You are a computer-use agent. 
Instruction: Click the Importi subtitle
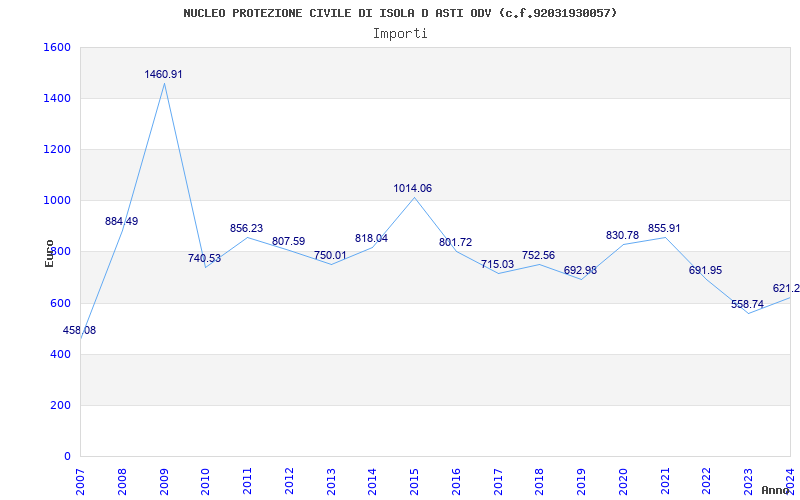pyautogui.click(x=400, y=33)
